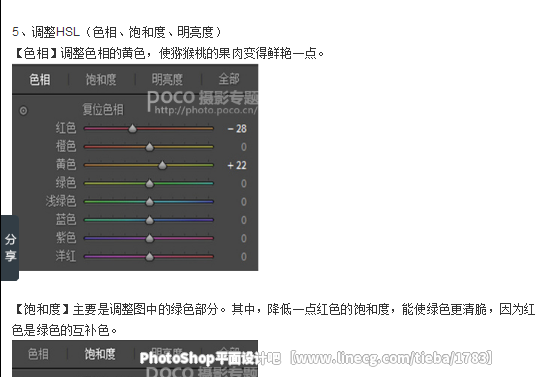Select 色相 tab in second lower panel
The width and height of the screenshot is (548, 377).
[x=38, y=354]
